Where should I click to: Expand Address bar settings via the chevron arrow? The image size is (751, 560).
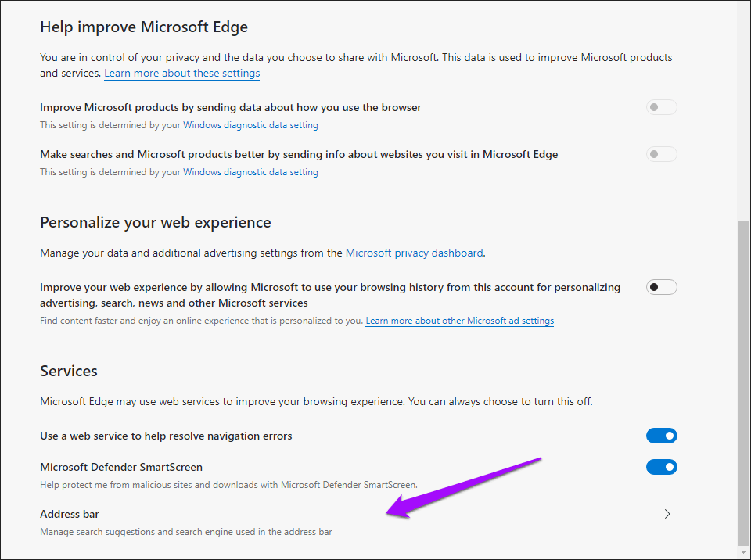pos(667,514)
